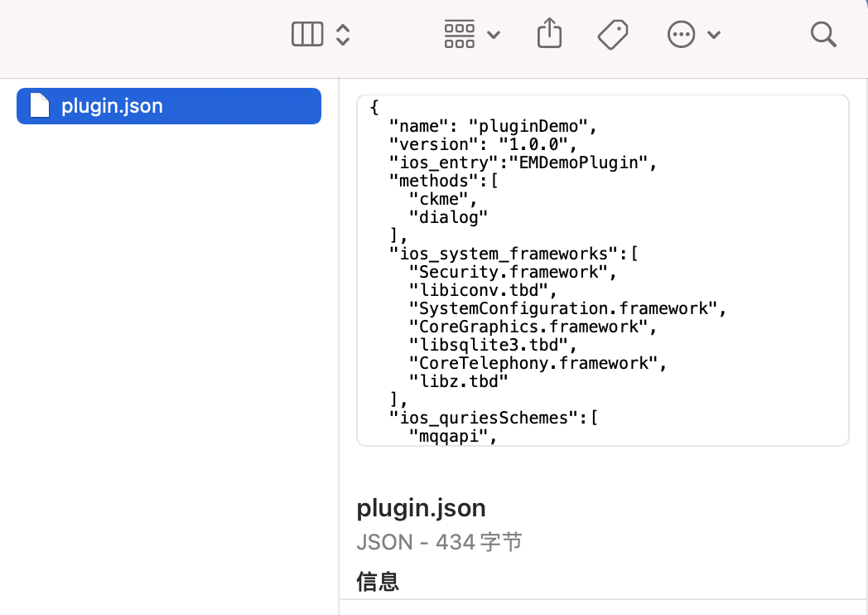The height and width of the screenshot is (615, 868).
Task: Select the plugin.json file in the list
Action: (x=169, y=106)
